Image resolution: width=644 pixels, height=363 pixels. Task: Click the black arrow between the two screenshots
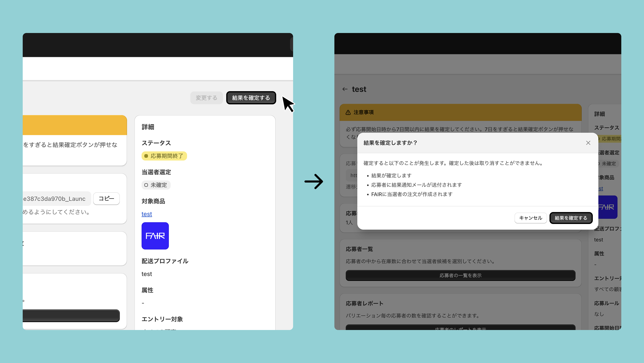[x=314, y=181]
